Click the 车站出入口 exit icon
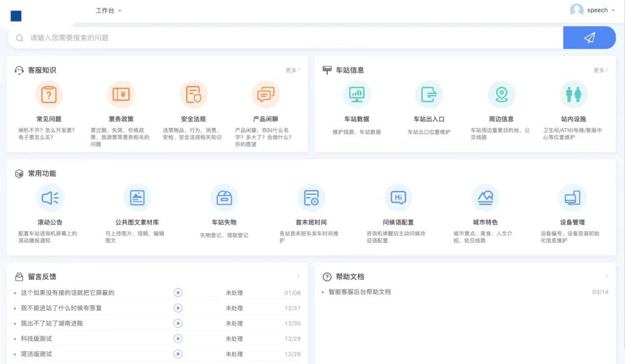The image size is (625, 364). [x=429, y=95]
